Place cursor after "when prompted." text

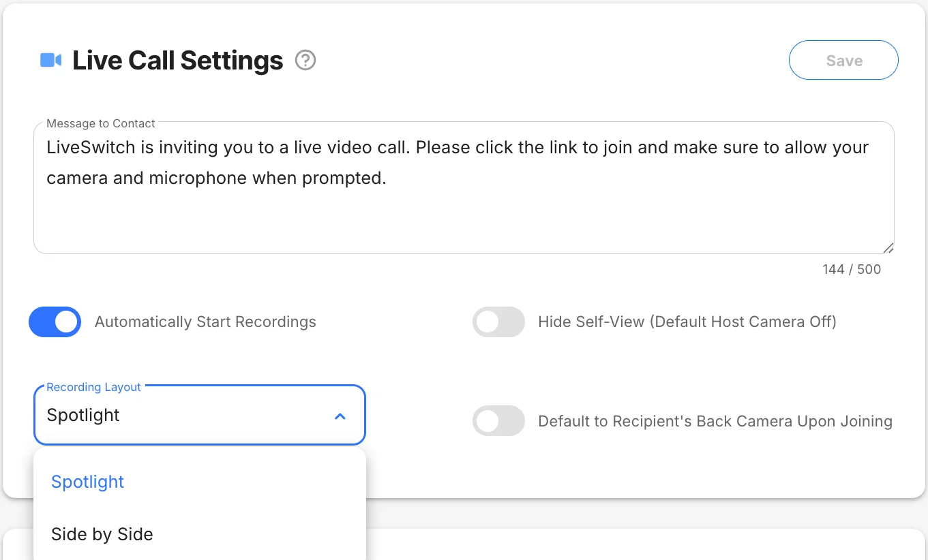387,178
